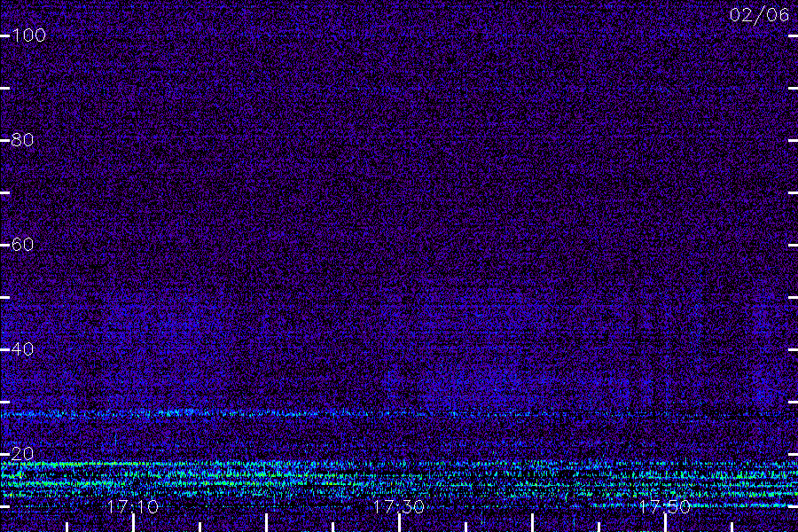Click the 17:50 time label
The width and height of the screenshot is (798, 532).
tap(665, 506)
